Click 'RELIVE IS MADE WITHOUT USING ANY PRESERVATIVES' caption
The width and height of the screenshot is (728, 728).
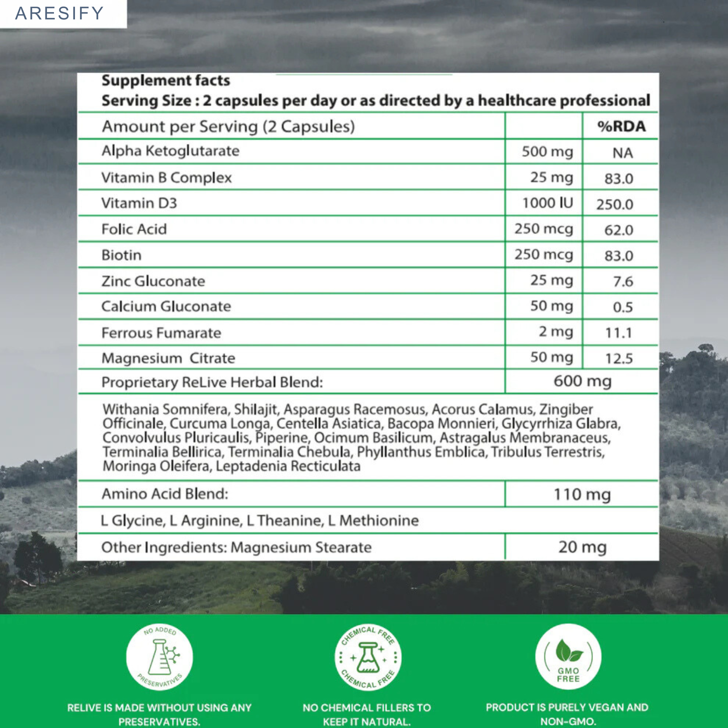pos(159,714)
